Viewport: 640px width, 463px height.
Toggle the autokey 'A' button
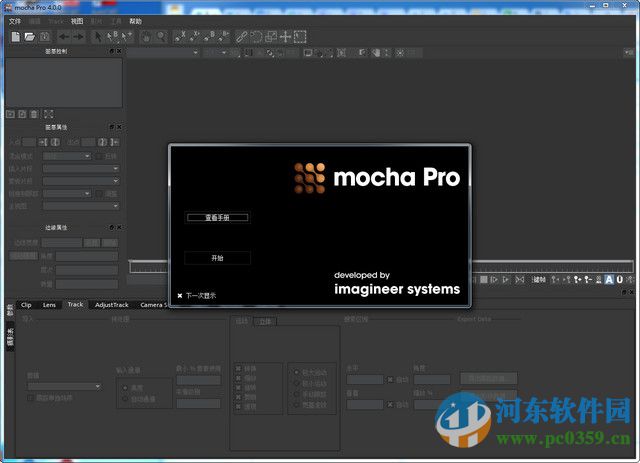pos(609,280)
